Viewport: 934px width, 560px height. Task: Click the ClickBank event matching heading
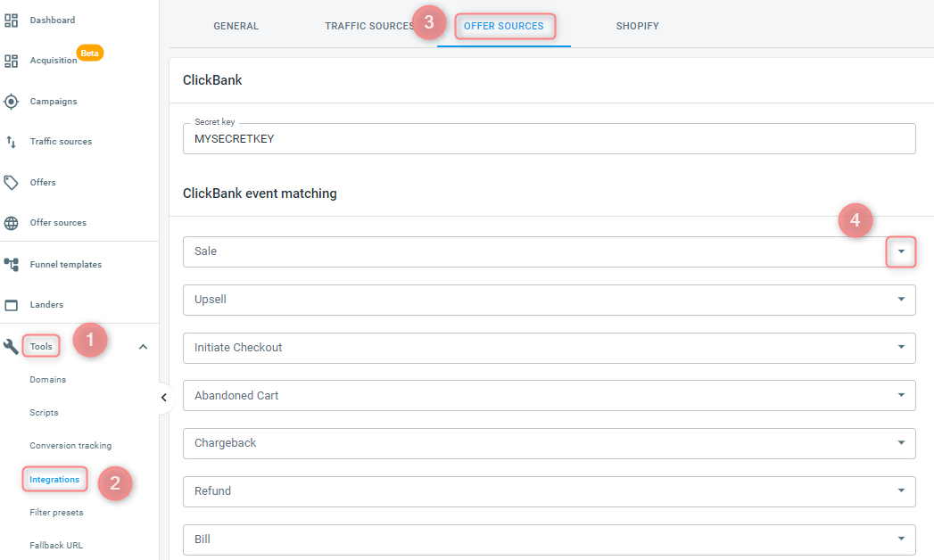coord(260,194)
